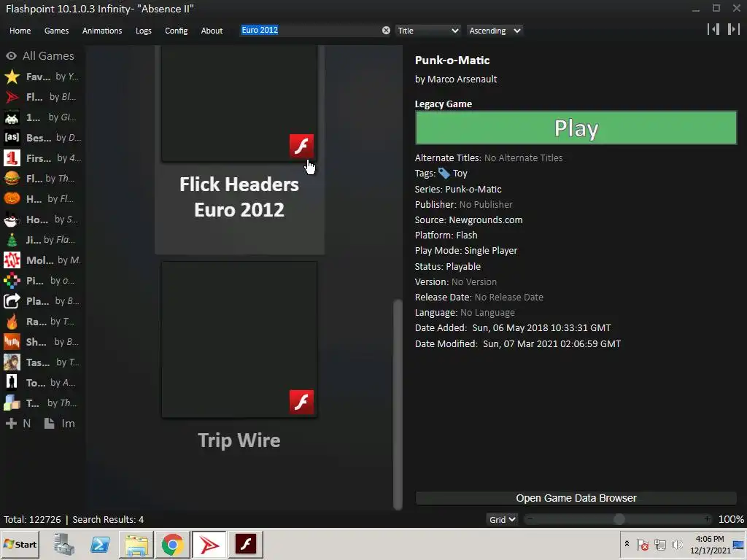747x560 pixels.
Task: Open the space invader icon playlist
Action: (x=42, y=117)
